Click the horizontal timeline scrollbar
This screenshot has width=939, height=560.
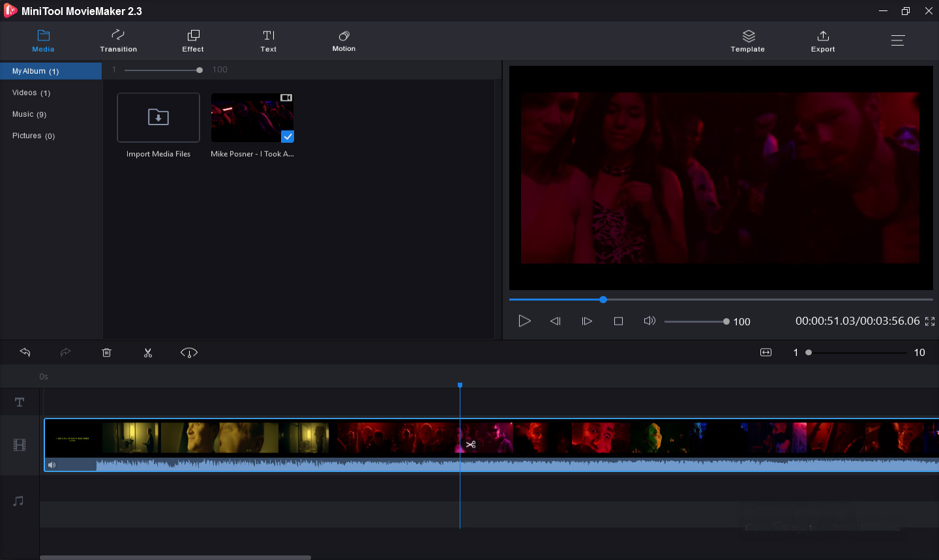[x=175, y=557]
